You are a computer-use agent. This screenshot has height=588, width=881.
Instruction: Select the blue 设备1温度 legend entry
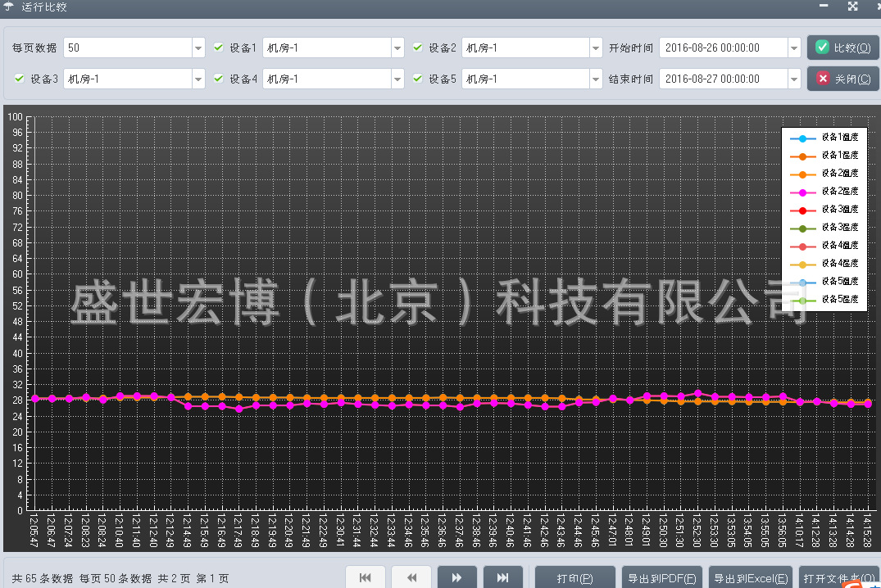coord(824,138)
